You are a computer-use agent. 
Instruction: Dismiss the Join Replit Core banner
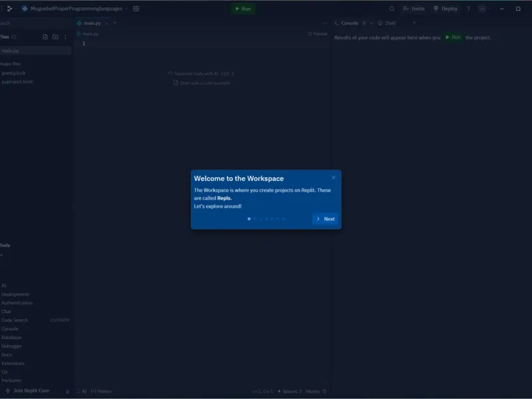[x=67, y=392]
